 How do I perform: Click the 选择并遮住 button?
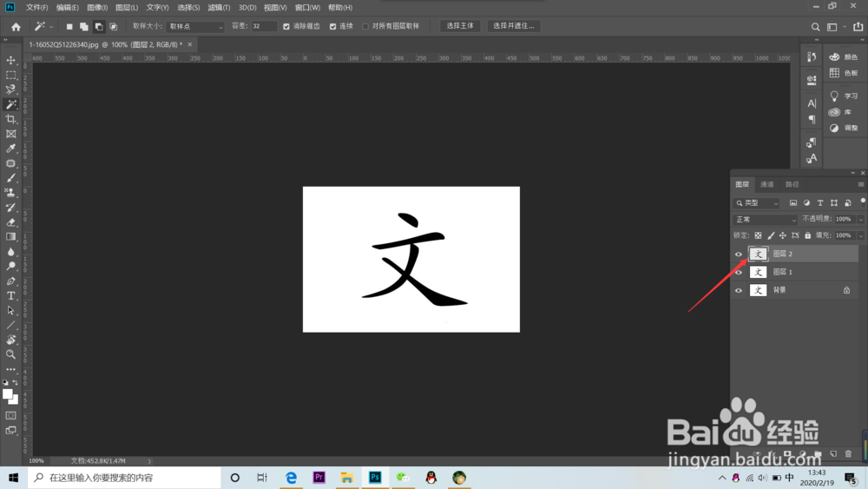514,26
